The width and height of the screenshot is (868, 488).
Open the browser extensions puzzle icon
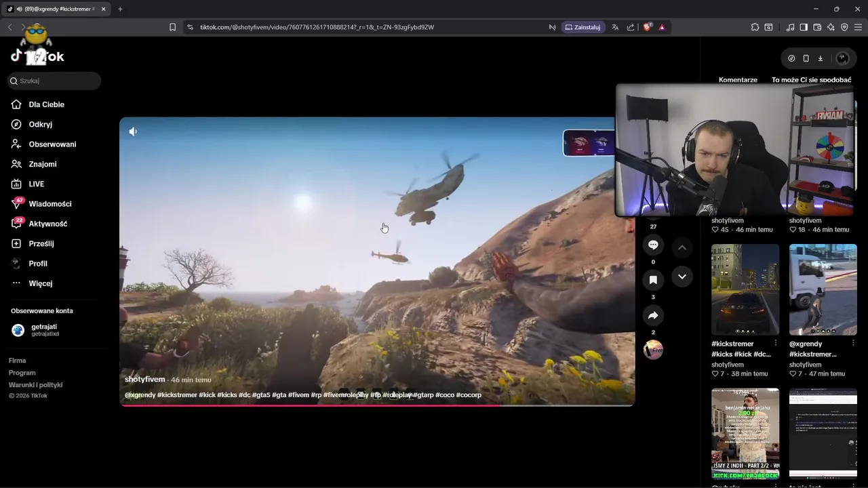(x=755, y=27)
